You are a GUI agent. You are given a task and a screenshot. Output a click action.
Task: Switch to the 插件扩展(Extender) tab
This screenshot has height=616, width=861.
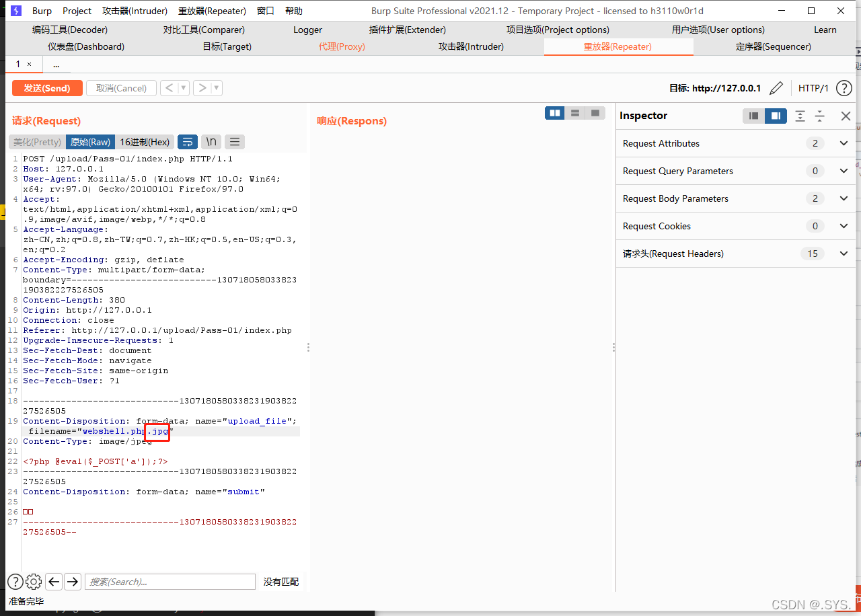click(408, 30)
